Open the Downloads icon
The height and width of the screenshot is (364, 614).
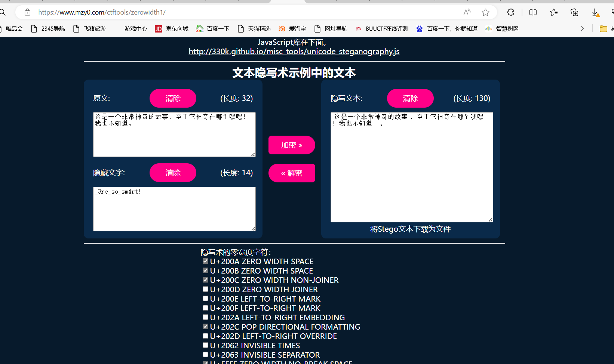coord(595,13)
